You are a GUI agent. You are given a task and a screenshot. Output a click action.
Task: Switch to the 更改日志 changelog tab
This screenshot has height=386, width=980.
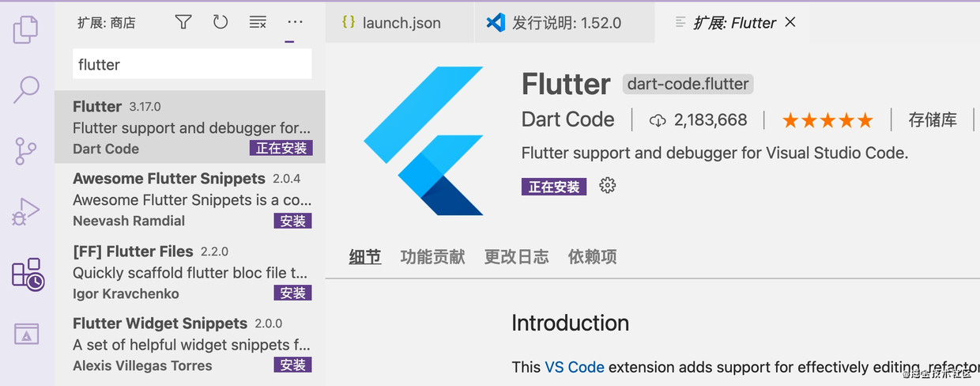pos(516,257)
